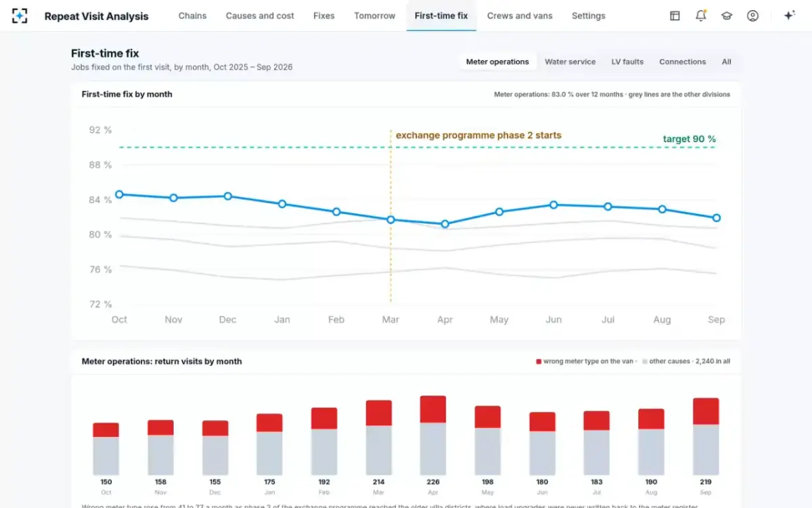Click the Oct data point on the blue line
This screenshot has width=812, height=508.
(x=119, y=194)
